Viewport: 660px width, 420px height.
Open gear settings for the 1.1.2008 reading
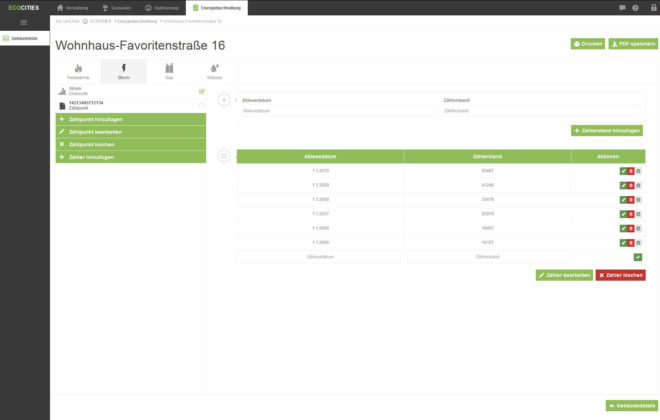tap(638, 200)
